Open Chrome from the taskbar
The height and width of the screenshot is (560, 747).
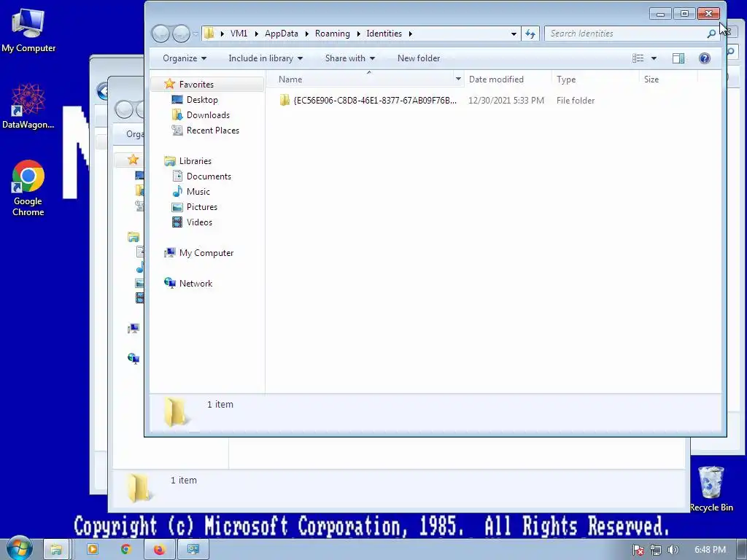[x=125, y=549]
